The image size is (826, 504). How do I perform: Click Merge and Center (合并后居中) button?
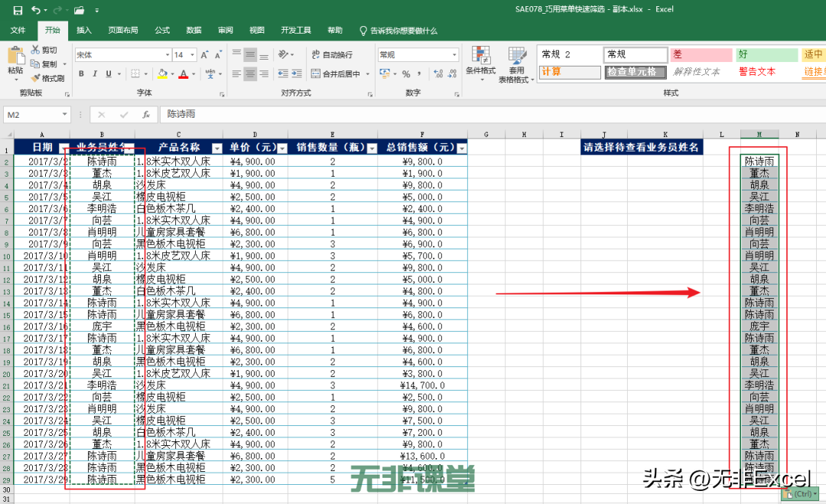pyautogui.click(x=336, y=73)
